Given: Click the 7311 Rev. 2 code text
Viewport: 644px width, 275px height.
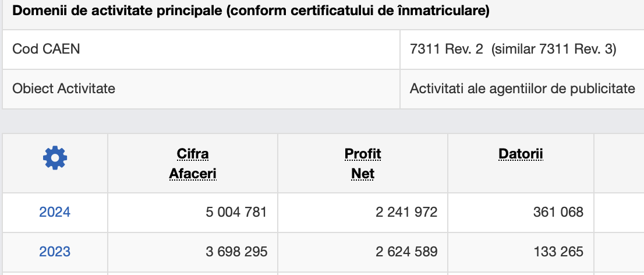Looking at the screenshot, I should click(x=447, y=50).
